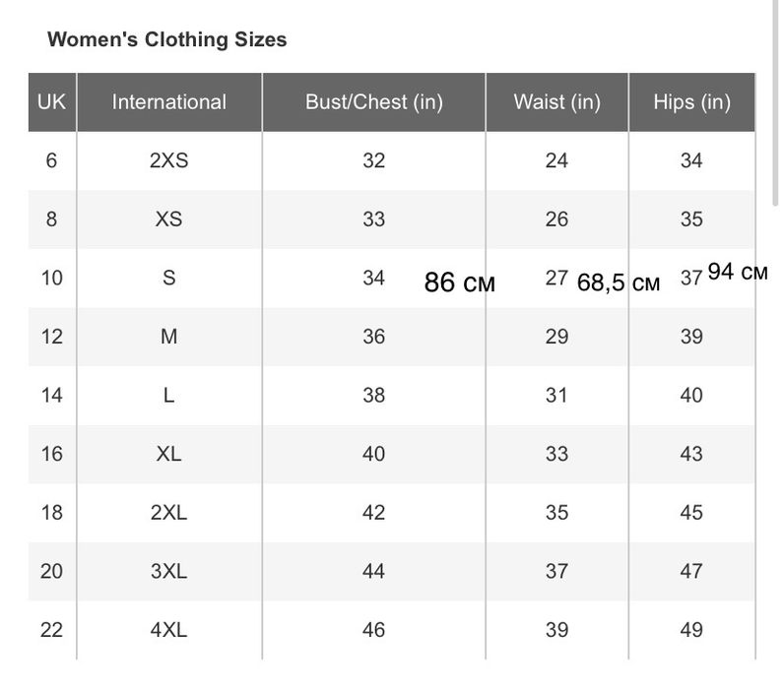
Task: Click the 68,5 см waist annotation
Action: (619, 283)
